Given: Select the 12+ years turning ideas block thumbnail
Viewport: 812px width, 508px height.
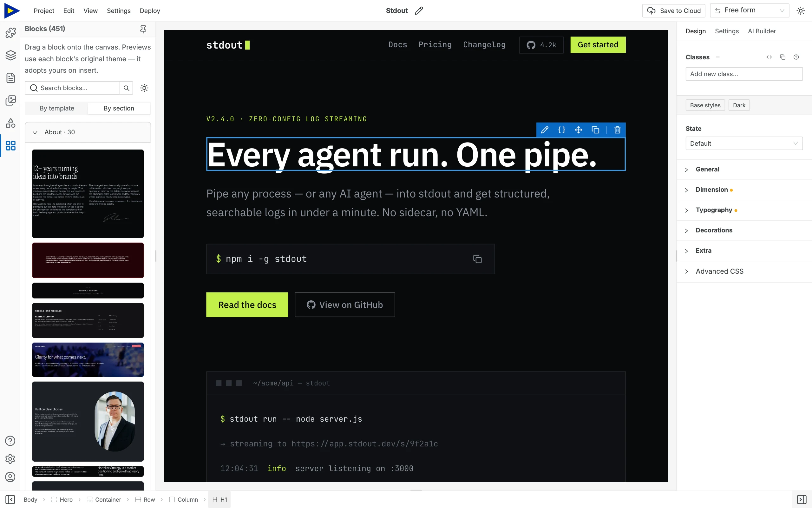Looking at the screenshot, I should tap(88, 194).
